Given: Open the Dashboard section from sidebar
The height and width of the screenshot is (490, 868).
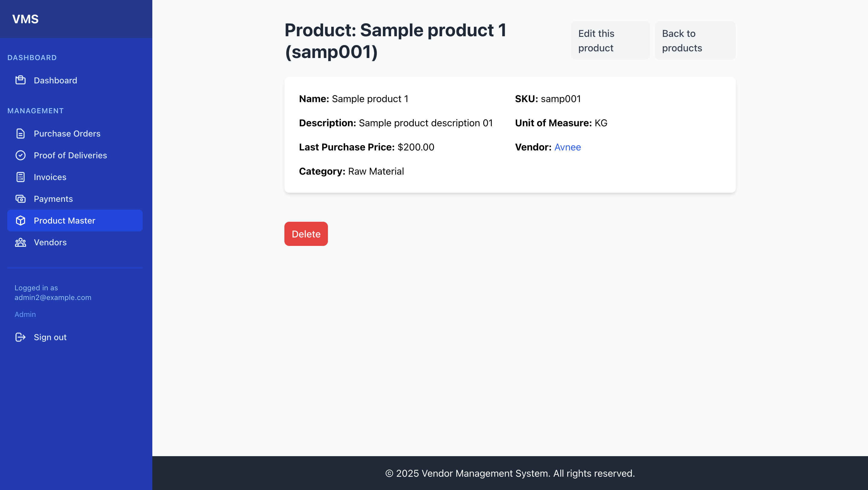Looking at the screenshot, I should 56,80.
